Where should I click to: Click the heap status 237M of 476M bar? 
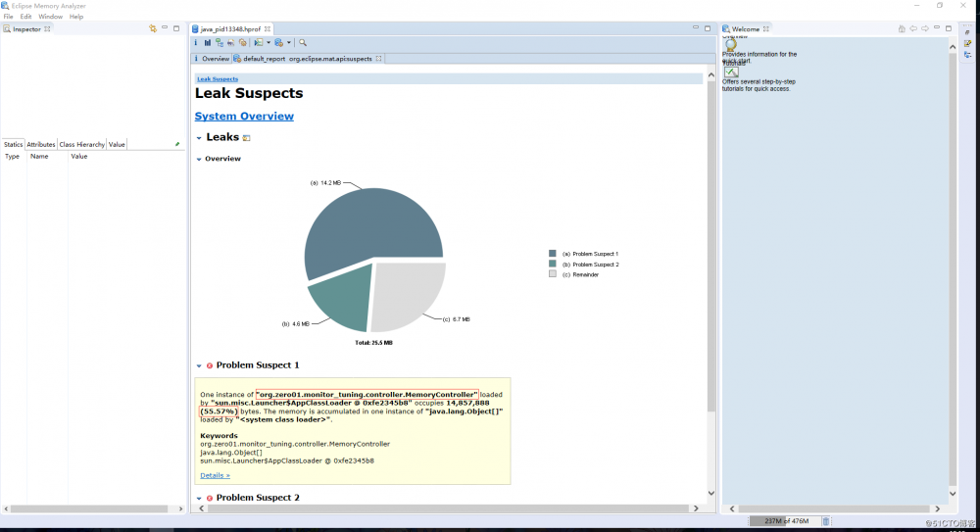point(786,521)
